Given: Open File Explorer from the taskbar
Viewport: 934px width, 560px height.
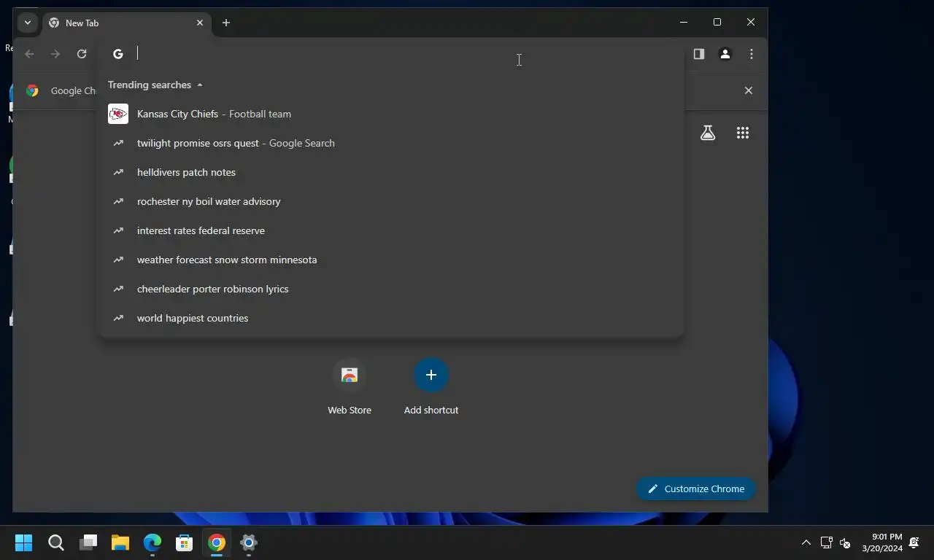Looking at the screenshot, I should pos(120,542).
